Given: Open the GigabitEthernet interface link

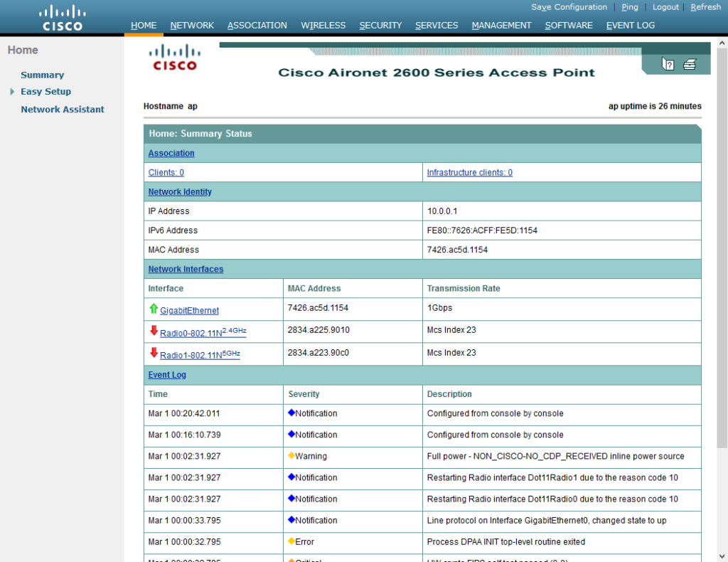Looking at the screenshot, I should [x=189, y=310].
